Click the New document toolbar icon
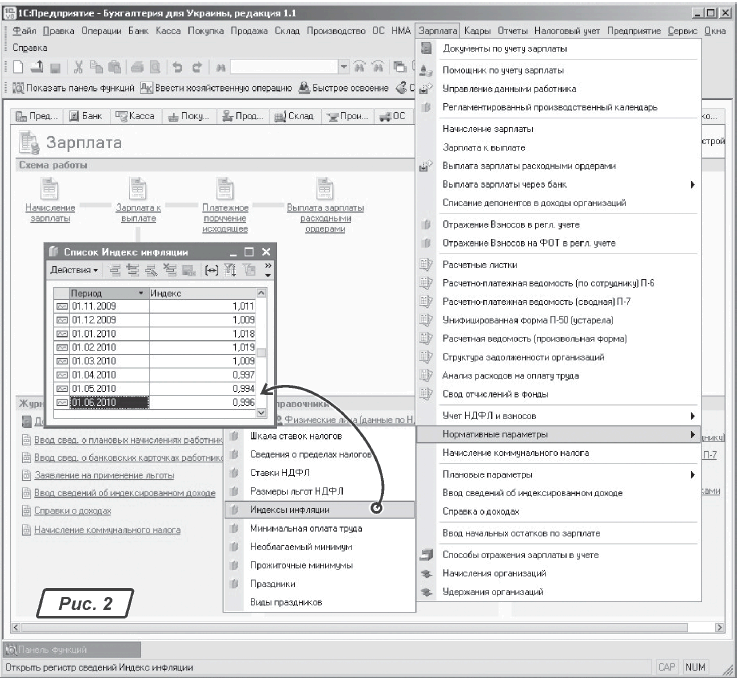The image size is (739, 681). 19,67
